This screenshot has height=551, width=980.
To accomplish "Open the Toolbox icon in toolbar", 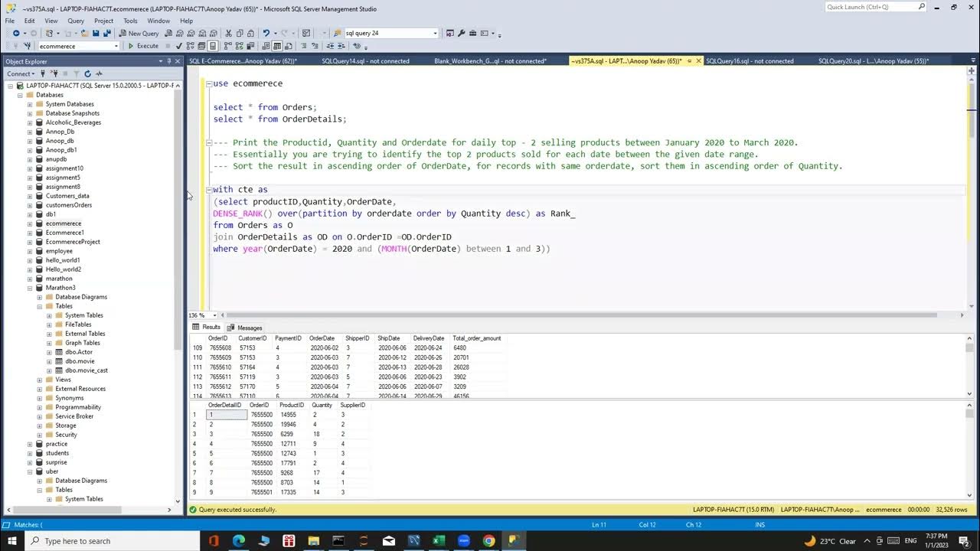I will 472,34.
